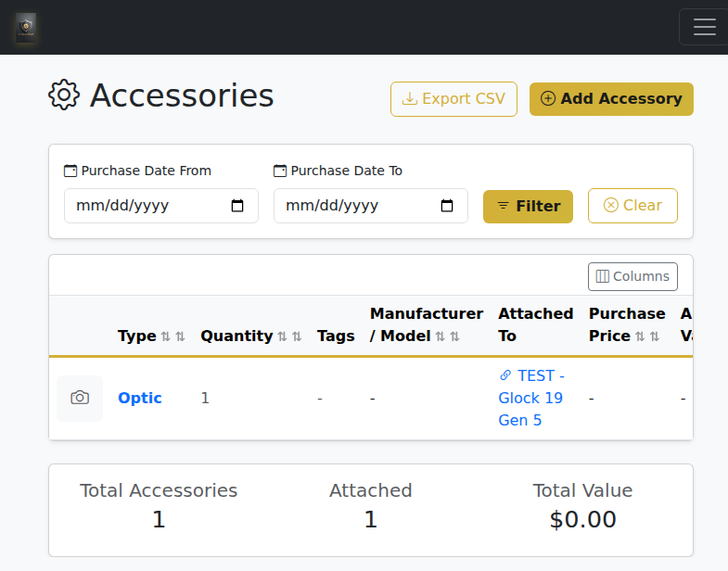Sort table by Quantity column

pyautogui.click(x=251, y=336)
